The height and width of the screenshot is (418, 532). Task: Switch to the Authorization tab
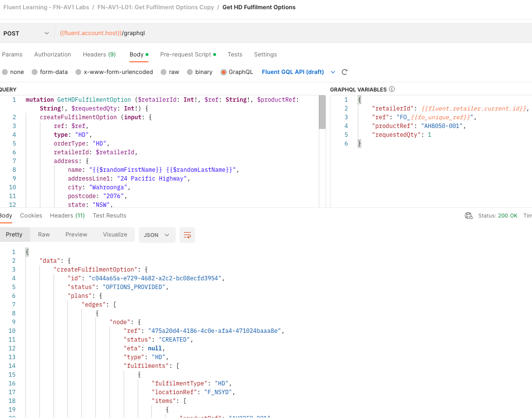53,55
